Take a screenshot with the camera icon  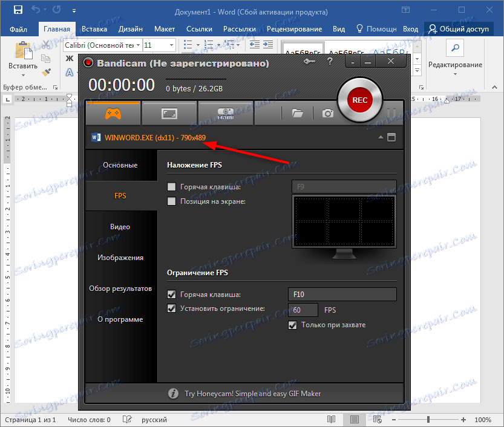click(327, 113)
